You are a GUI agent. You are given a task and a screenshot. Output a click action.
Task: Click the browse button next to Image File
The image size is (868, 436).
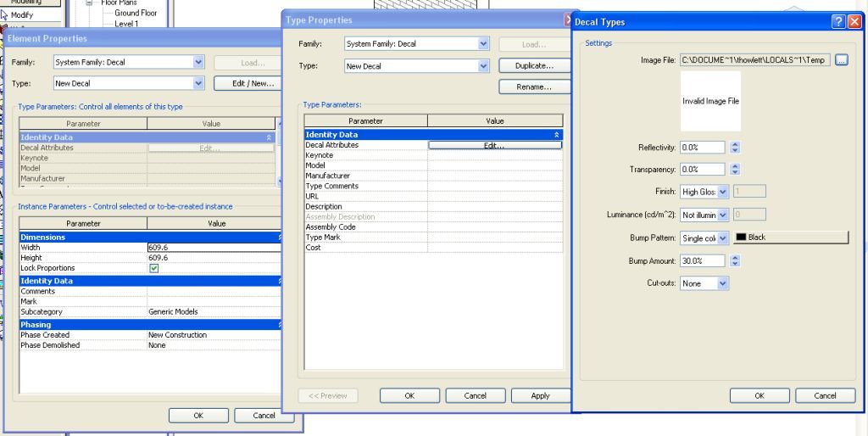(841, 59)
